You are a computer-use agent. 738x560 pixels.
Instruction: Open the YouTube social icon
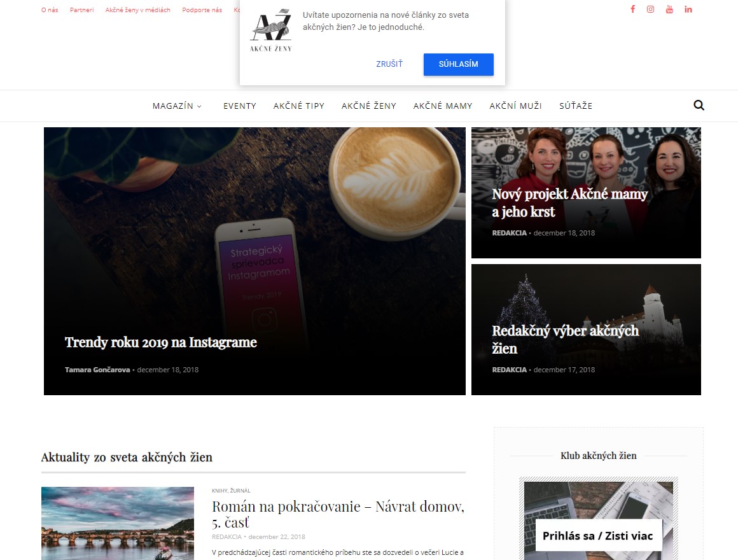click(669, 9)
